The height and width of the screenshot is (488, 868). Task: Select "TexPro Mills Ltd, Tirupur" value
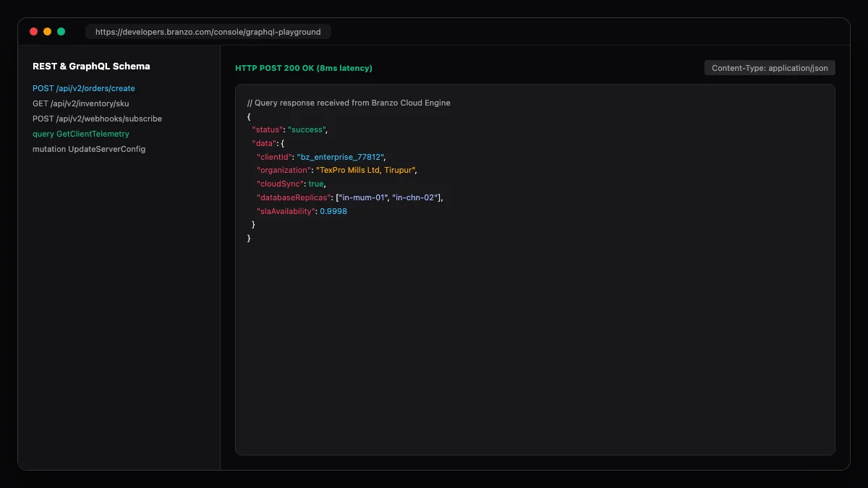coord(365,170)
